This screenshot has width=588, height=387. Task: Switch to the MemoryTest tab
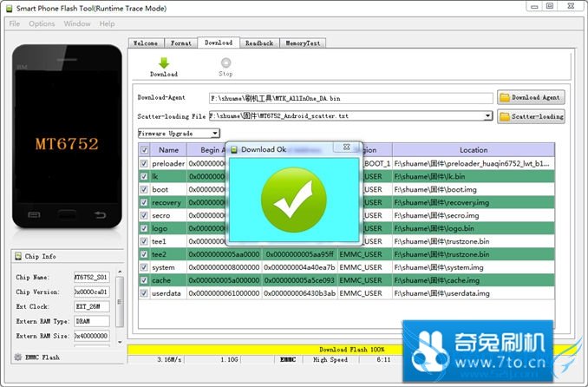[x=303, y=43]
